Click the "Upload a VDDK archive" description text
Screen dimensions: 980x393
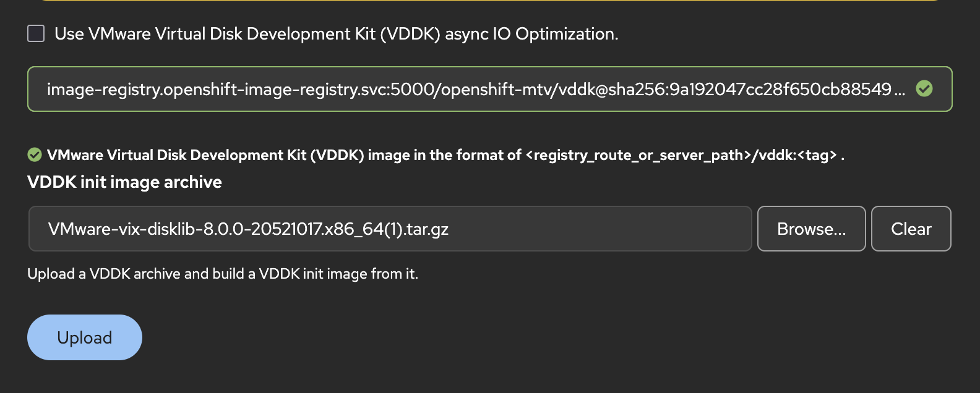(x=223, y=274)
